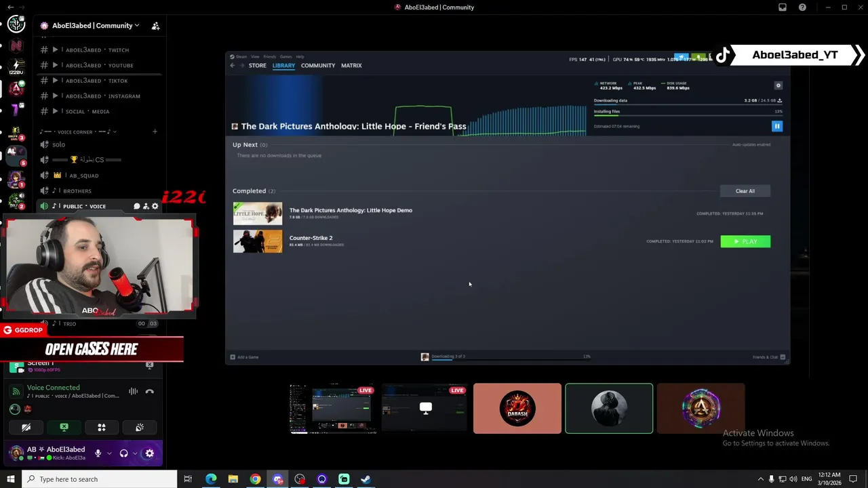Select DABASH participant tile
868x488 pixels.
tap(517, 409)
